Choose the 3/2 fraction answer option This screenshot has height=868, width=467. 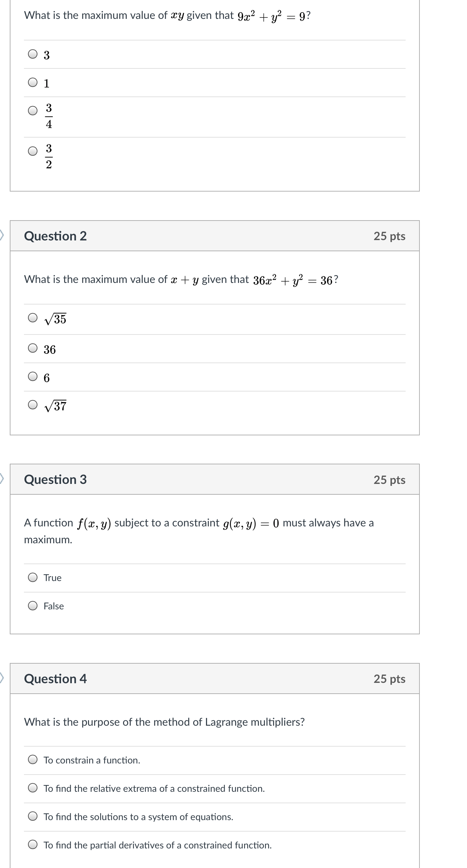point(33,151)
